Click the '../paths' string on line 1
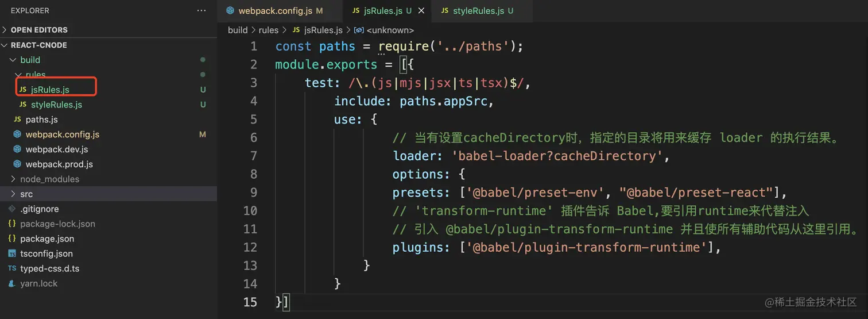This screenshot has height=319, width=868. (474, 47)
